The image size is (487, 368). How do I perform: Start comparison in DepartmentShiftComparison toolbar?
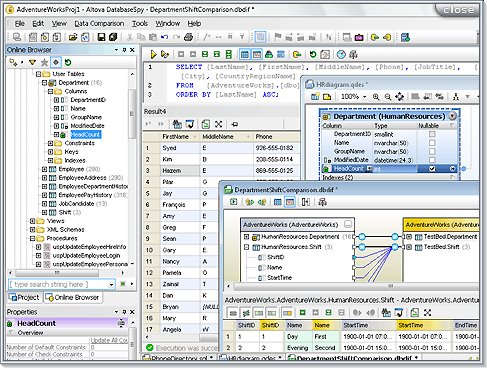(x=234, y=202)
